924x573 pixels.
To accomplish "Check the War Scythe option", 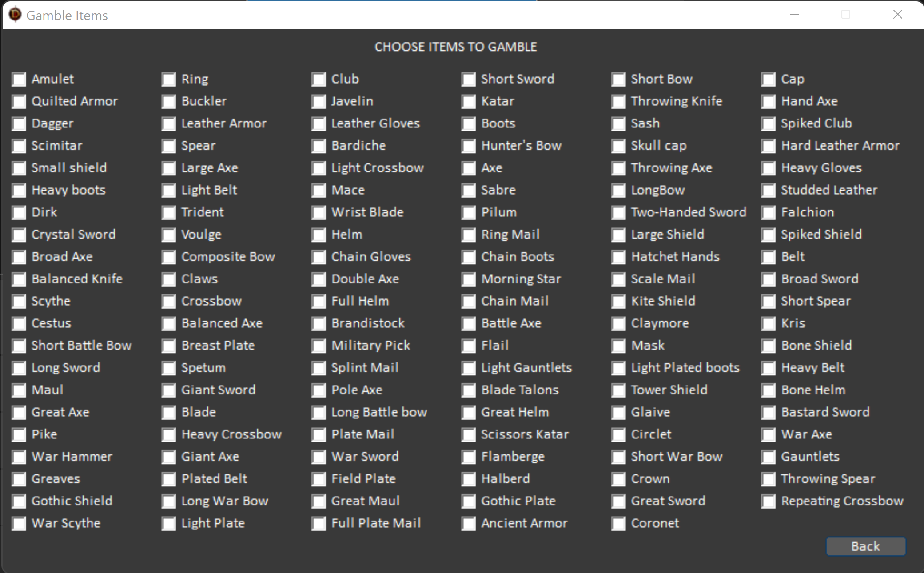I will tap(19, 524).
